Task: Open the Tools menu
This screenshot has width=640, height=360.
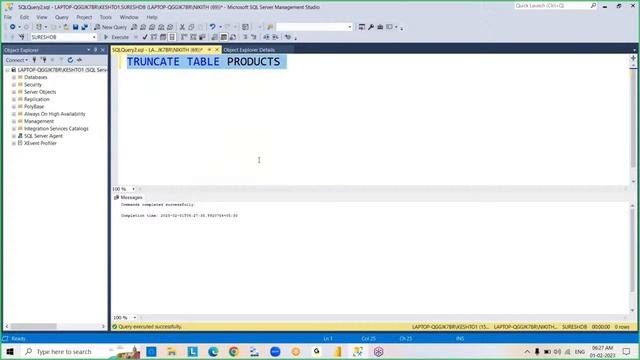Action: (105, 17)
